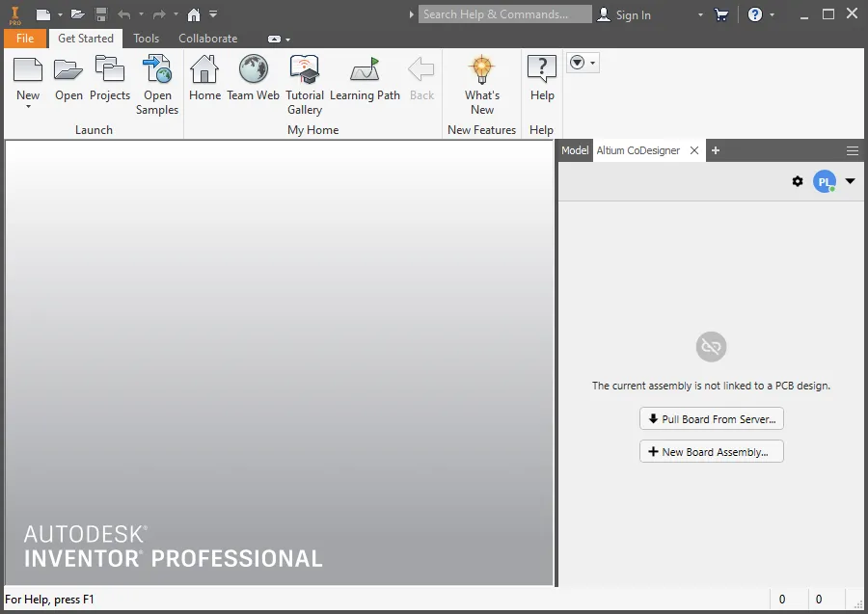Click Pull Board From Server button

point(712,418)
